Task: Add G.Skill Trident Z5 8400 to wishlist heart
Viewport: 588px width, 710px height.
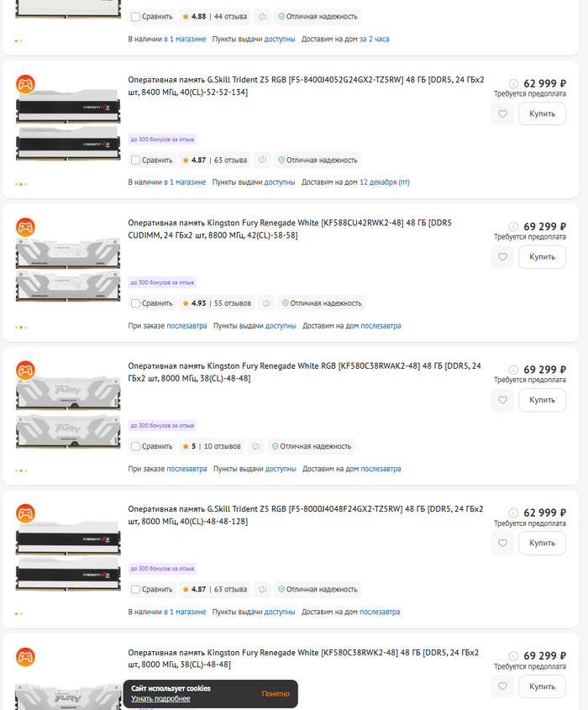Action: click(502, 113)
